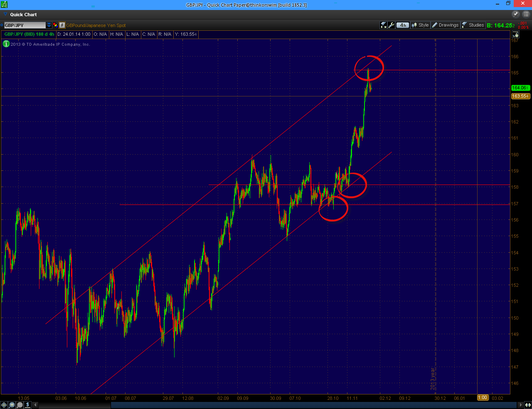
Task: Open chart settings wrench icon
Action: tap(391, 25)
